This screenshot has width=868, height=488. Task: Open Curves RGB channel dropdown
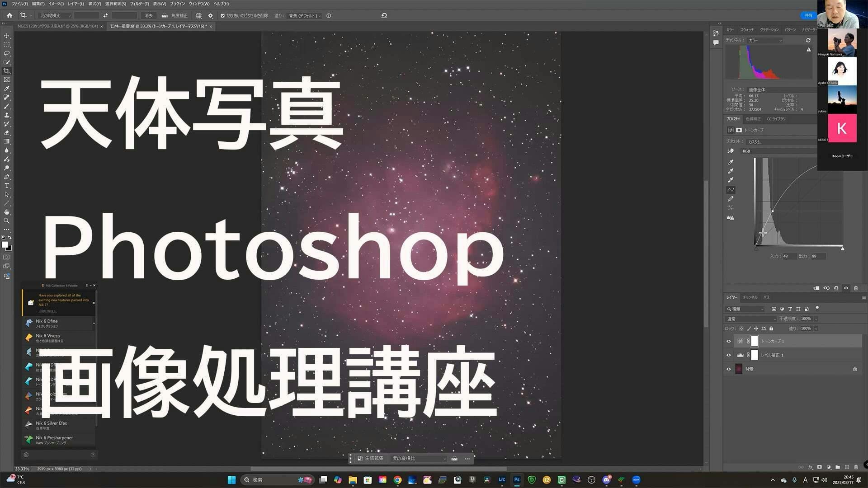[x=778, y=151]
